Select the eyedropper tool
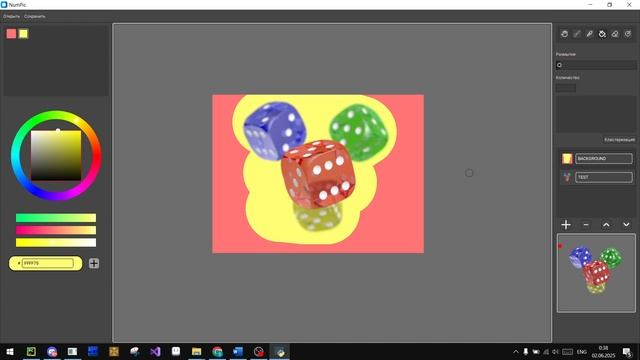The image size is (640, 360). [x=589, y=34]
